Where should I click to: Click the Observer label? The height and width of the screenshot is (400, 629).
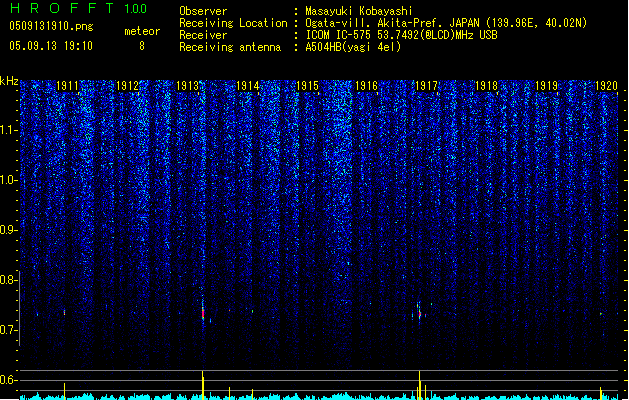tap(203, 11)
